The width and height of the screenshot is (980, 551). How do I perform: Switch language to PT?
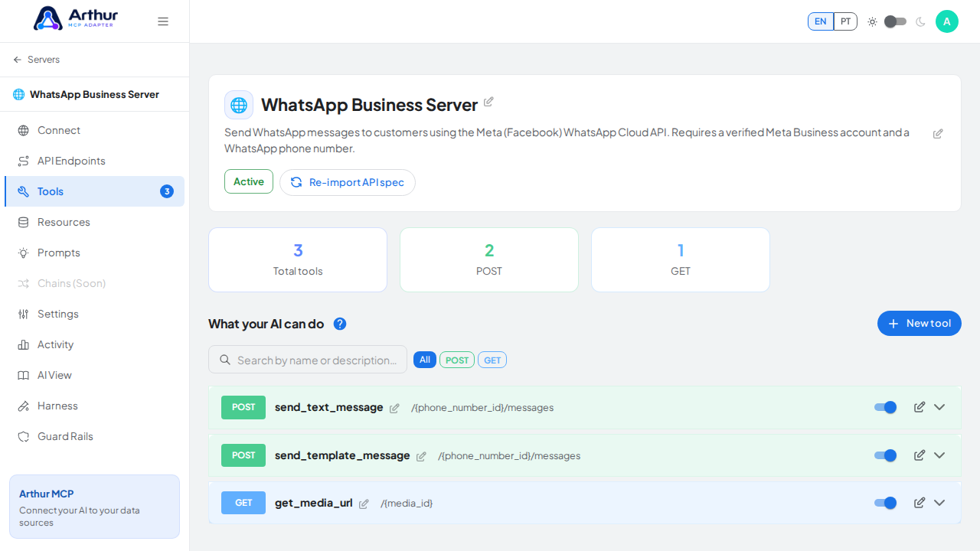tap(845, 21)
